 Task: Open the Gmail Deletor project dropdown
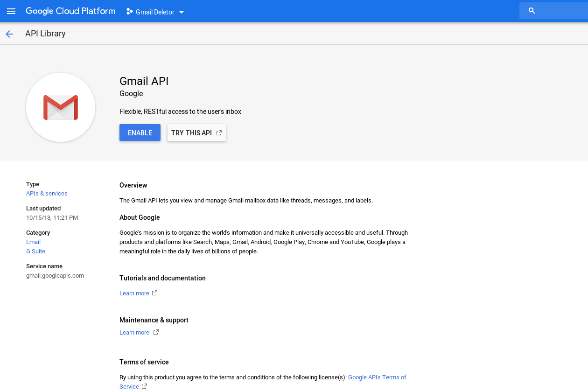coord(155,12)
